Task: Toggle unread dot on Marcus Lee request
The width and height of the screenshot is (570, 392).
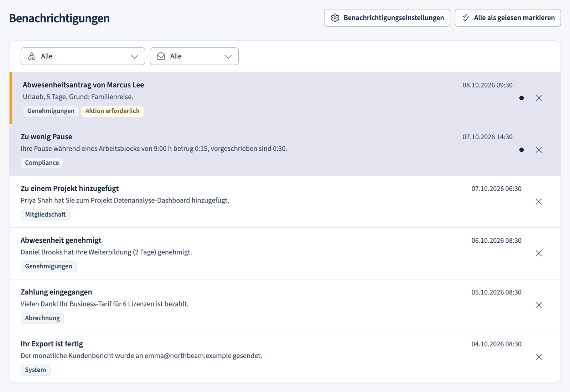Action: click(522, 98)
